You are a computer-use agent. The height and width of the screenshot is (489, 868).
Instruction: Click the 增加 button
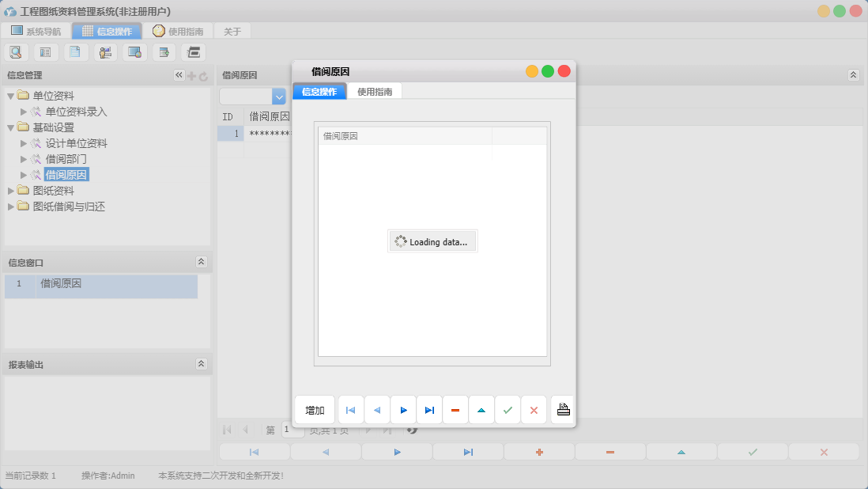tap(315, 410)
